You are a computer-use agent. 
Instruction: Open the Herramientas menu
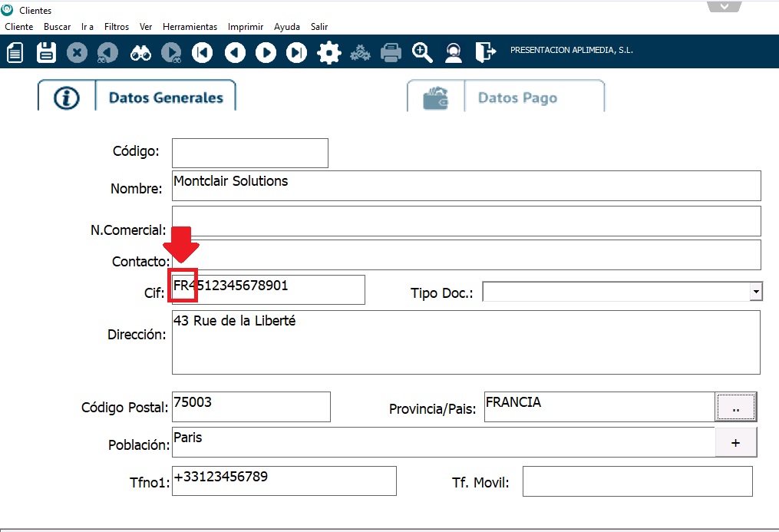190,27
